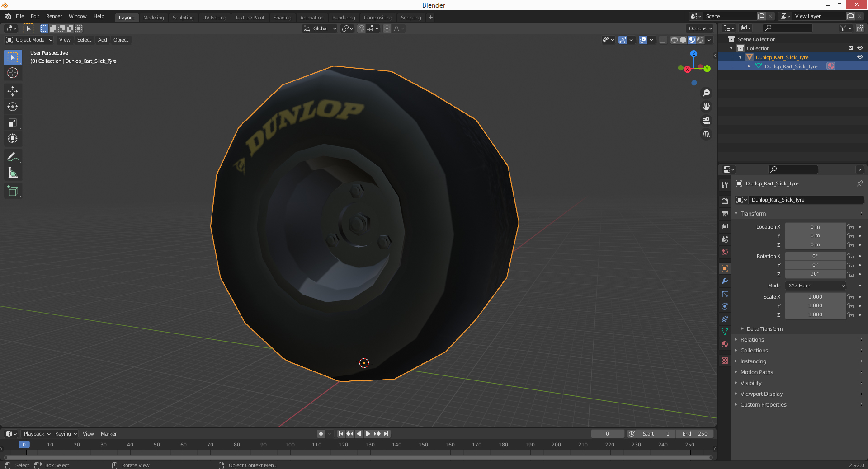The width and height of the screenshot is (868, 469).
Task: Pin the Dunlop_Kart_Slick_Tyre properties panel
Action: point(859,183)
